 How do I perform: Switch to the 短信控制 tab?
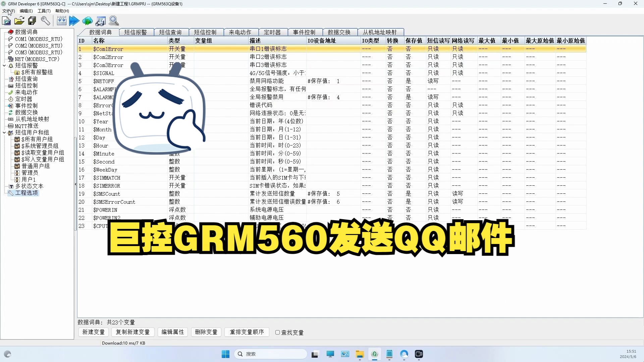point(205,32)
